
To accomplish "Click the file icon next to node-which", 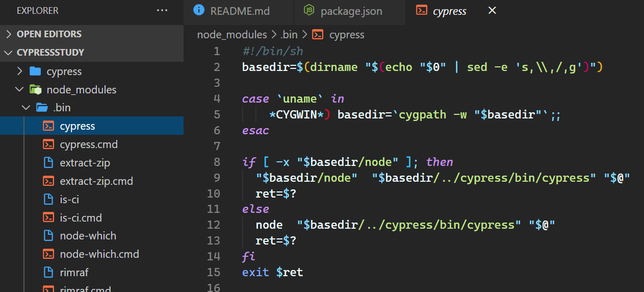I will click(x=48, y=236).
